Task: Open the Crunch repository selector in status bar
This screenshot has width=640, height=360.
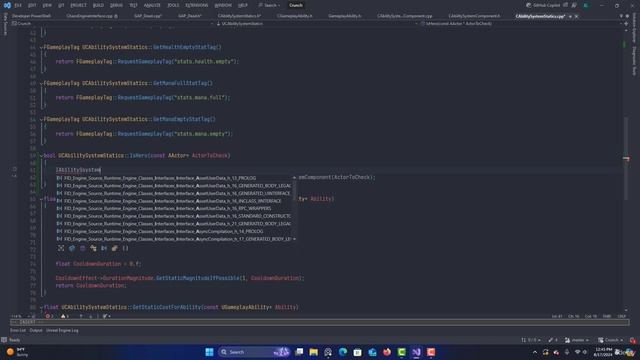Action: point(611,340)
